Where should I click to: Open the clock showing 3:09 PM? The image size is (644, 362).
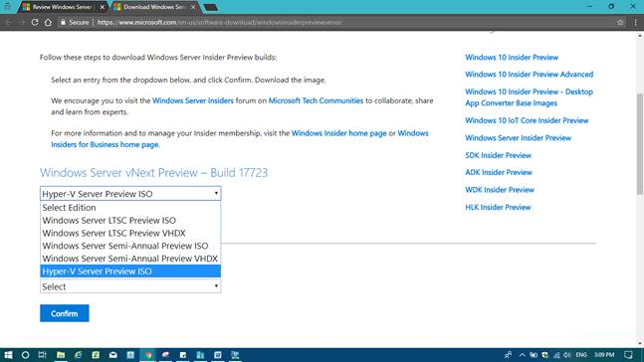pyautogui.click(x=604, y=355)
